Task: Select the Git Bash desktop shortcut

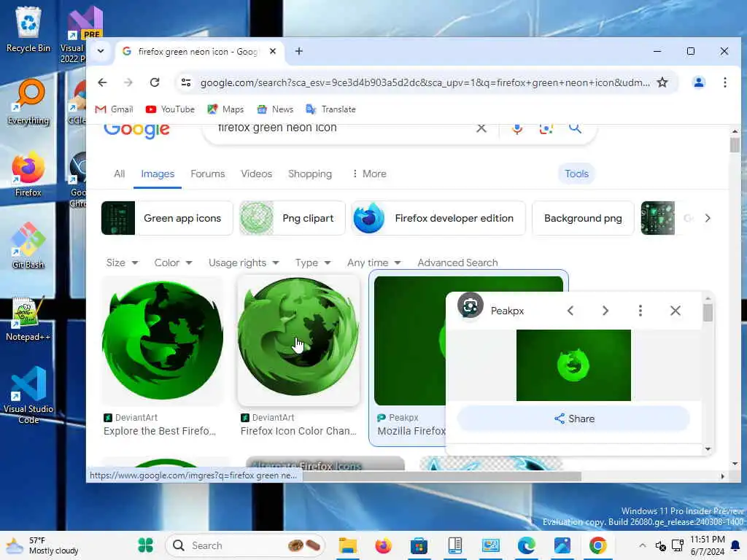Action: (28, 246)
